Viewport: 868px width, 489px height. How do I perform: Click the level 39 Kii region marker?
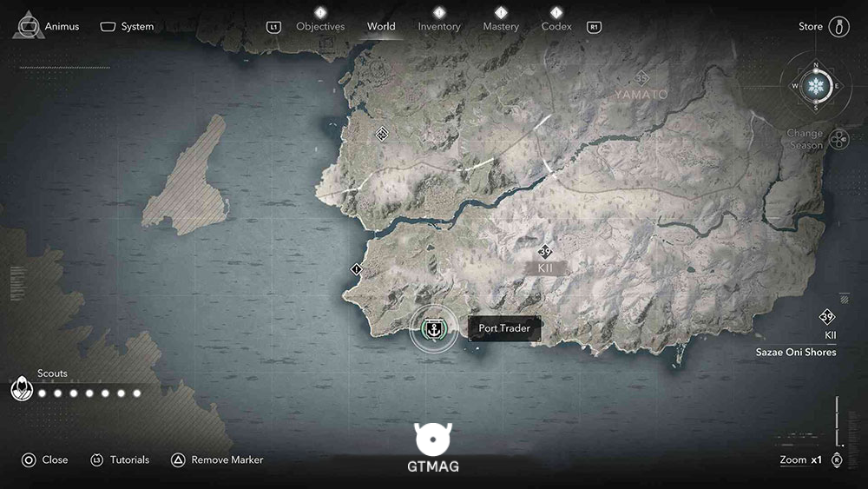545,252
